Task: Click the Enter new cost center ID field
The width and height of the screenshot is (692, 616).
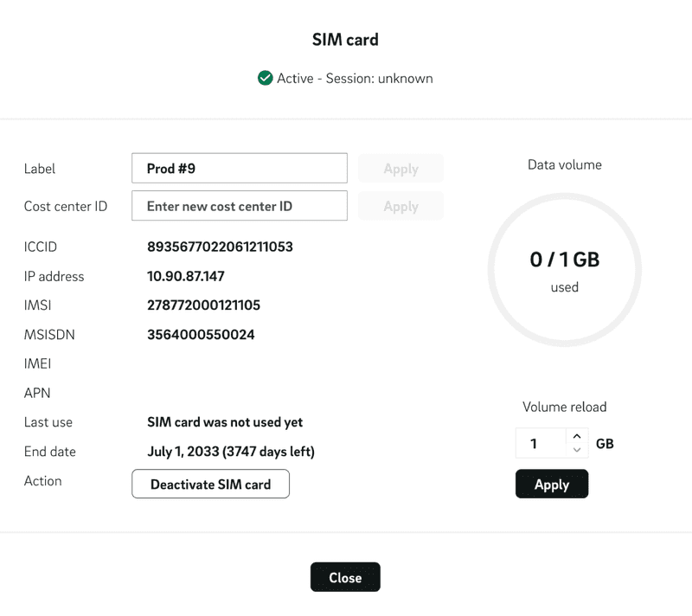Action: 239,206
